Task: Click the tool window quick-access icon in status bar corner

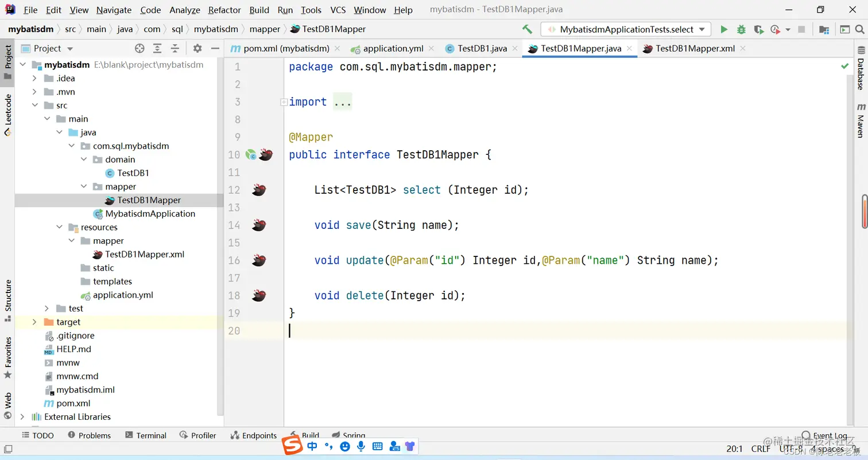Action: pyautogui.click(x=8, y=449)
